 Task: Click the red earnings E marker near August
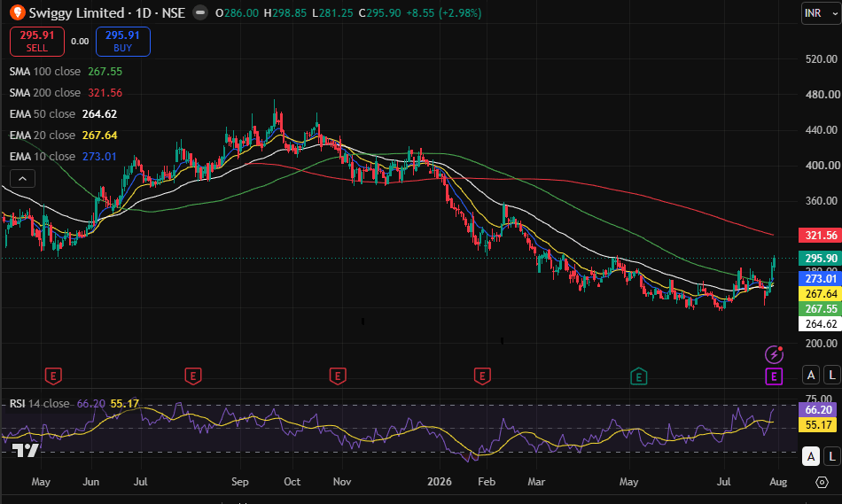193,376
